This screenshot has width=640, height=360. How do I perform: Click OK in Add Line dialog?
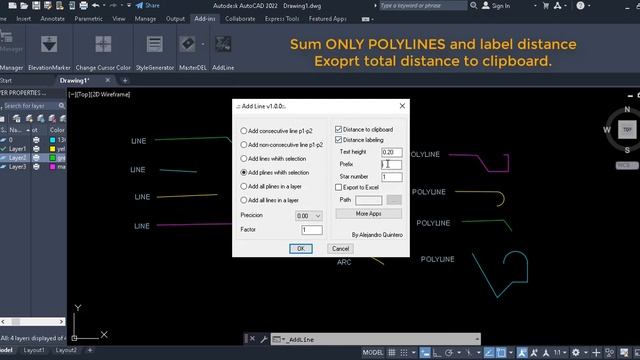pyautogui.click(x=301, y=249)
